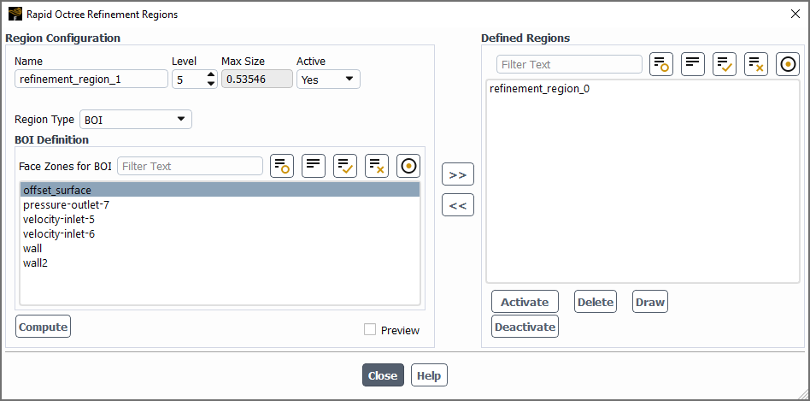The width and height of the screenshot is (810, 401).
Task: Enable the Preview checkbox
Action: 371,329
